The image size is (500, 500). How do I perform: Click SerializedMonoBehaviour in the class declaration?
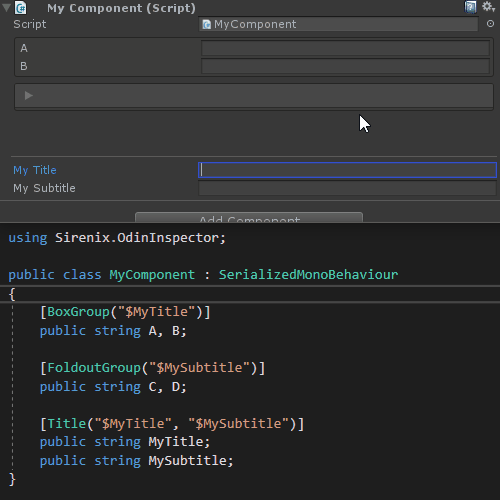tap(308, 275)
